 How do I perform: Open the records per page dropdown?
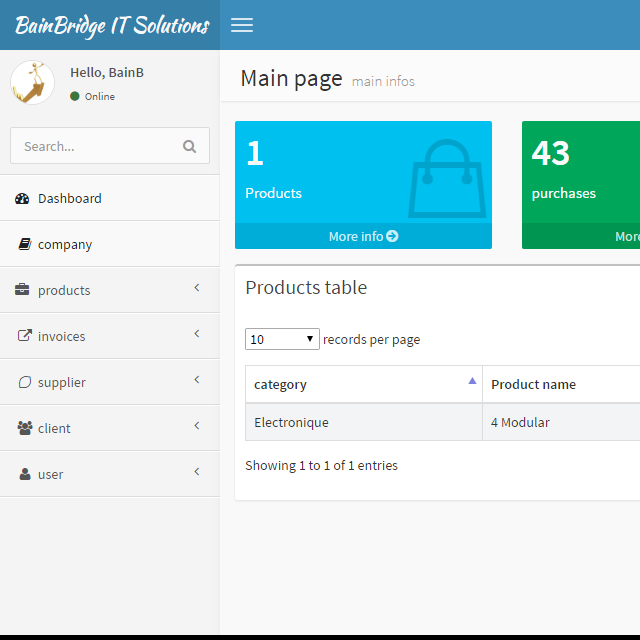[282, 339]
